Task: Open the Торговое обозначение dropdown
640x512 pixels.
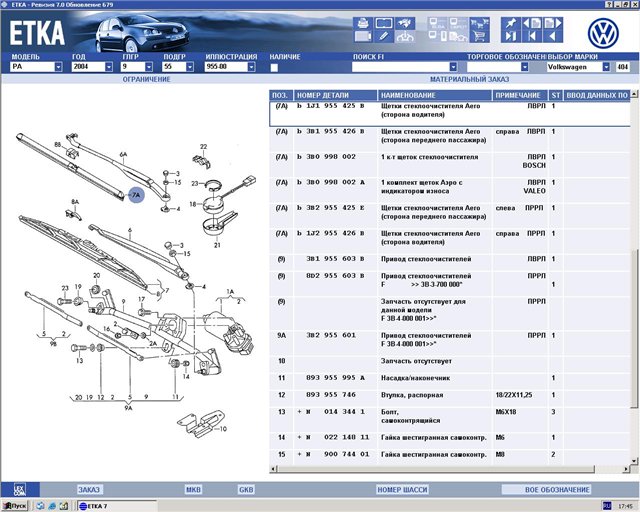Action: tap(524, 67)
